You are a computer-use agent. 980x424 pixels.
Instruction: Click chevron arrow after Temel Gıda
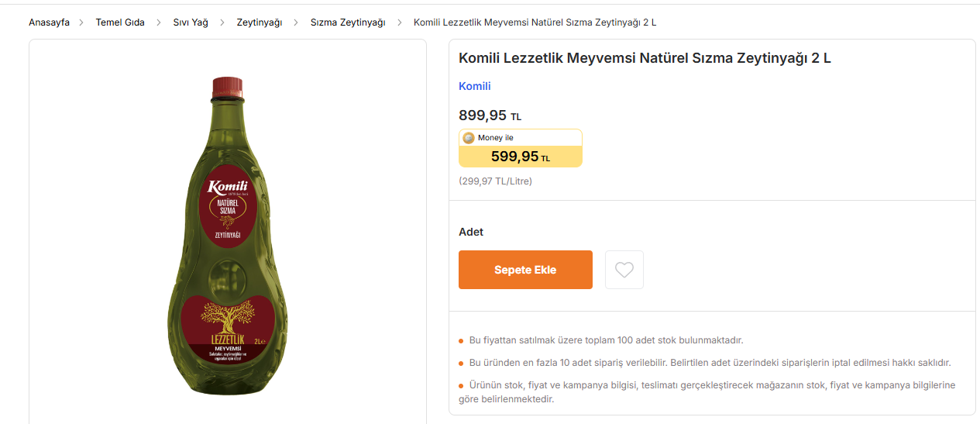click(159, 22)
